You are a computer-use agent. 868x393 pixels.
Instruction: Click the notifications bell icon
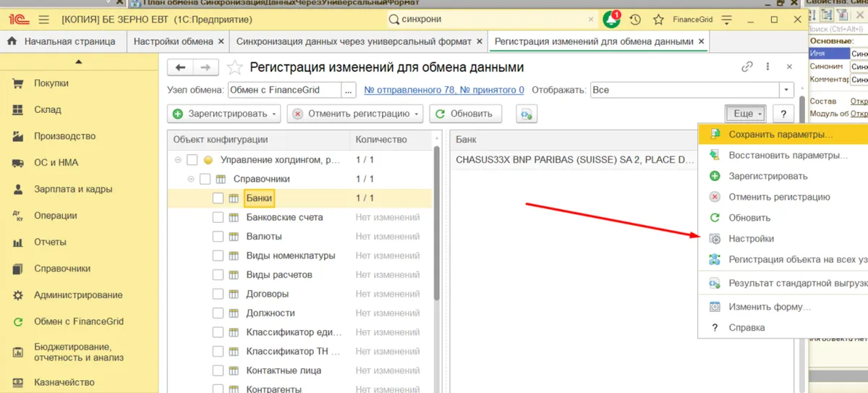click(x=611, y=20)
